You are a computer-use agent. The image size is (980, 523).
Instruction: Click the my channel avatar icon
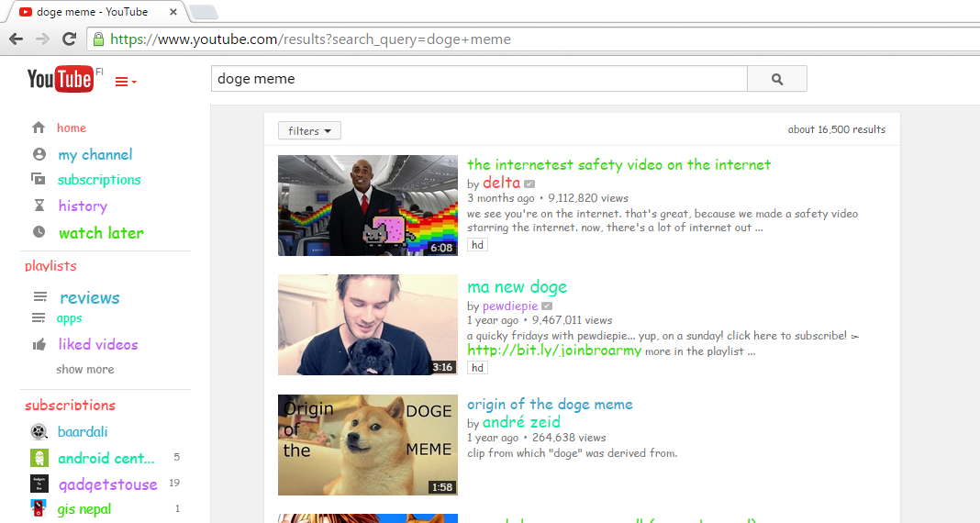click(39, 154)
